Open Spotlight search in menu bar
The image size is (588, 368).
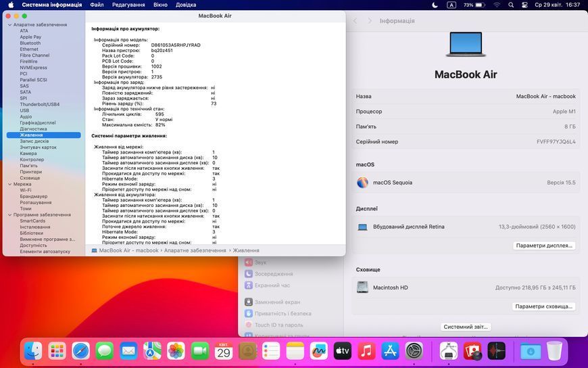[x=511, y=5]
